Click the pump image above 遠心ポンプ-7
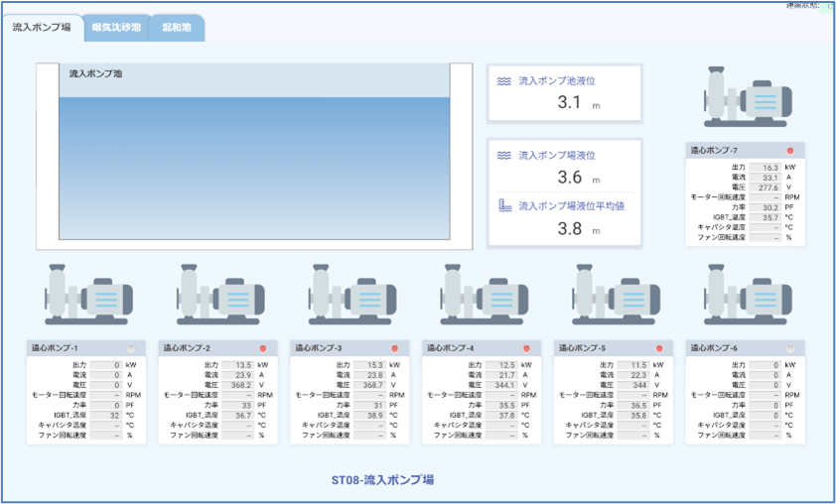The image size is (836, 504). click(x=748, y=96)
